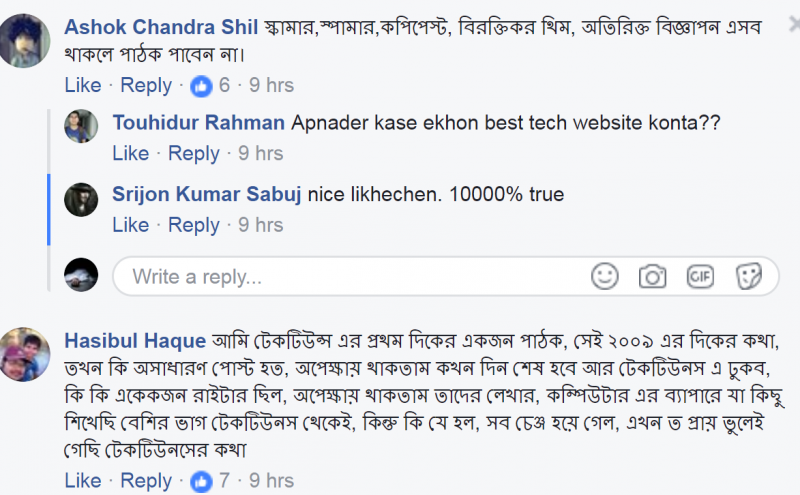Click the camera photo attach icon
This screenshot has width=800, height=495.
[x=652, y=276]
